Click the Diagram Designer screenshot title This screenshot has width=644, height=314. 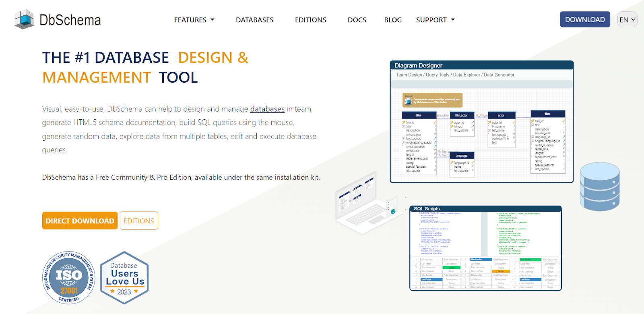418,65
